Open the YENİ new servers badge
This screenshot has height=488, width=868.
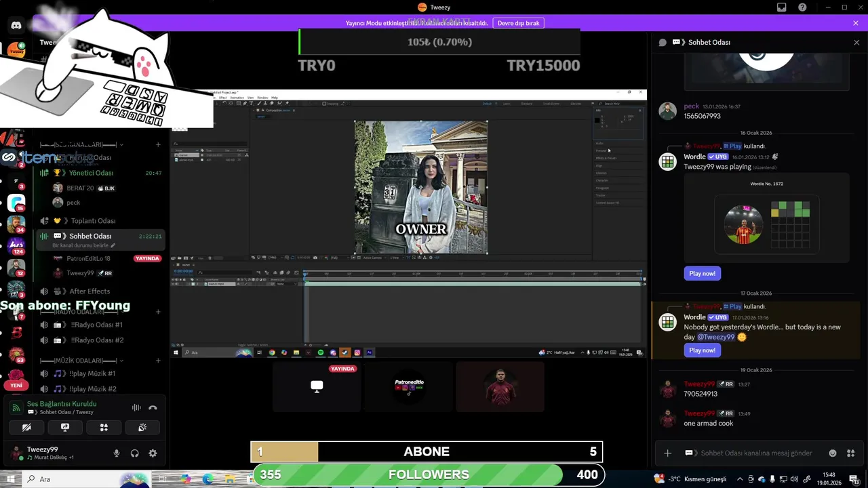(16, 385)
